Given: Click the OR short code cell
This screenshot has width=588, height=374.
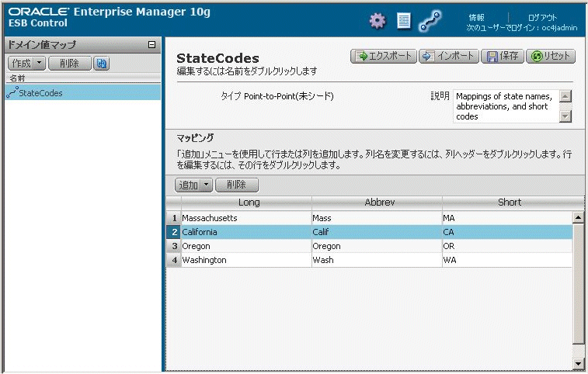Looking at the screenshot, I should pos(507,246).
